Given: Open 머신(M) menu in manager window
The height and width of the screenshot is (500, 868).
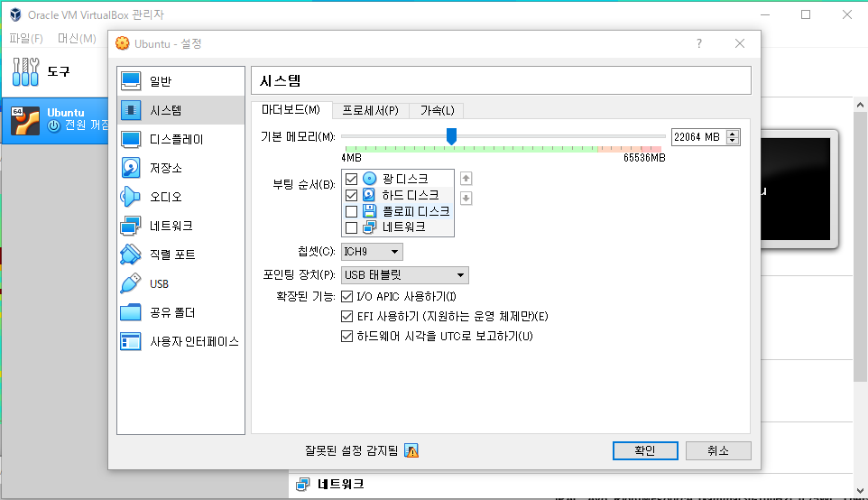Looking at the screenshot, I should 77,38.
